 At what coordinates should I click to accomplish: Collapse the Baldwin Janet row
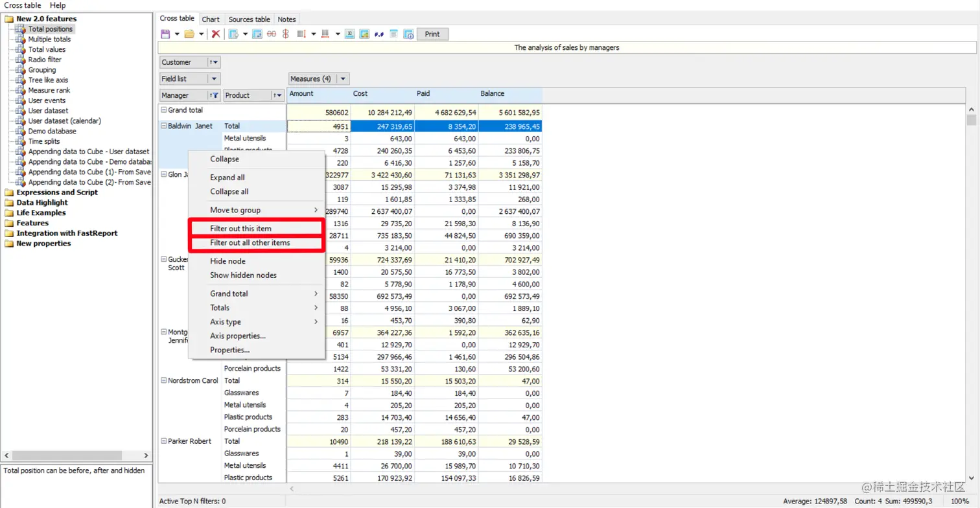coord(164,126)
